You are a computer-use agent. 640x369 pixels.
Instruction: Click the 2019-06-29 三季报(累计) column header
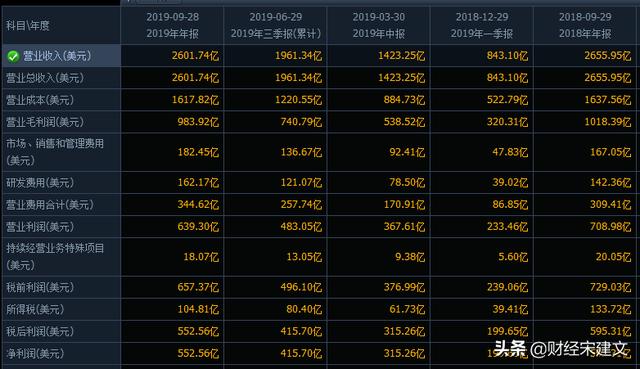click(276, 25)
